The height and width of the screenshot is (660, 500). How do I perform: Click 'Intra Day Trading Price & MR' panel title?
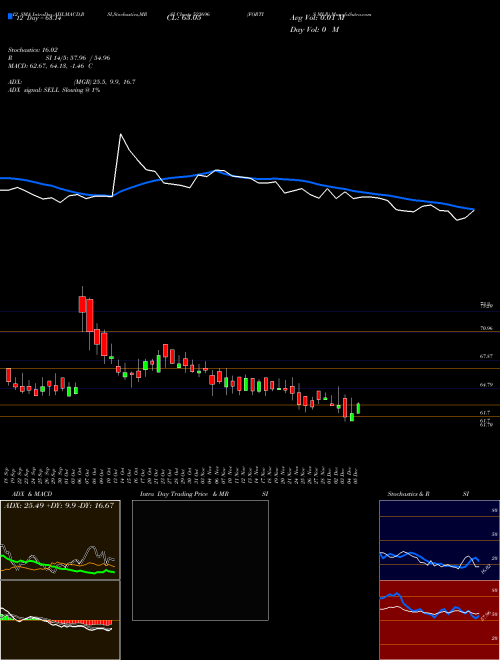[x=186, y=494]
